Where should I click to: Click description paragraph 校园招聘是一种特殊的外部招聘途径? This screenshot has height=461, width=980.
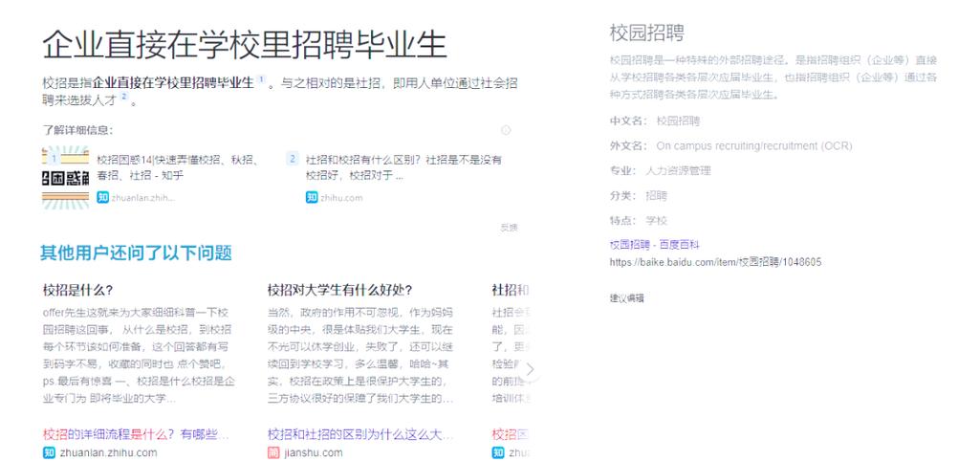[x=773, y=78]
